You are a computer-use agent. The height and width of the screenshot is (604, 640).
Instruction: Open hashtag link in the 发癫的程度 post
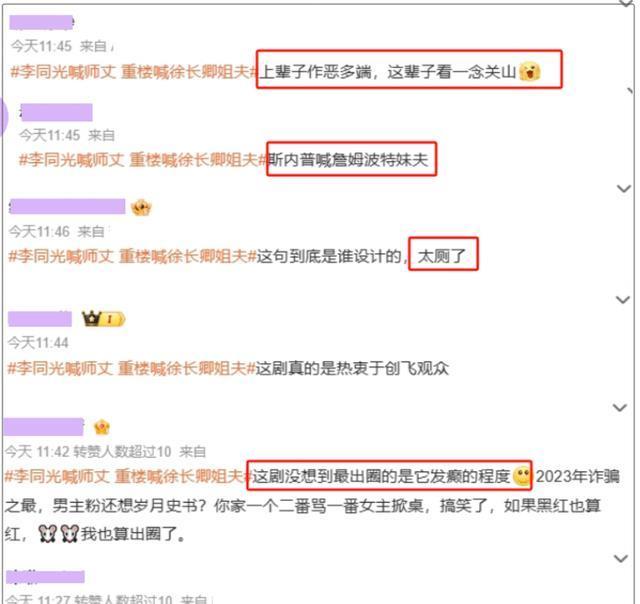point(128,476)
